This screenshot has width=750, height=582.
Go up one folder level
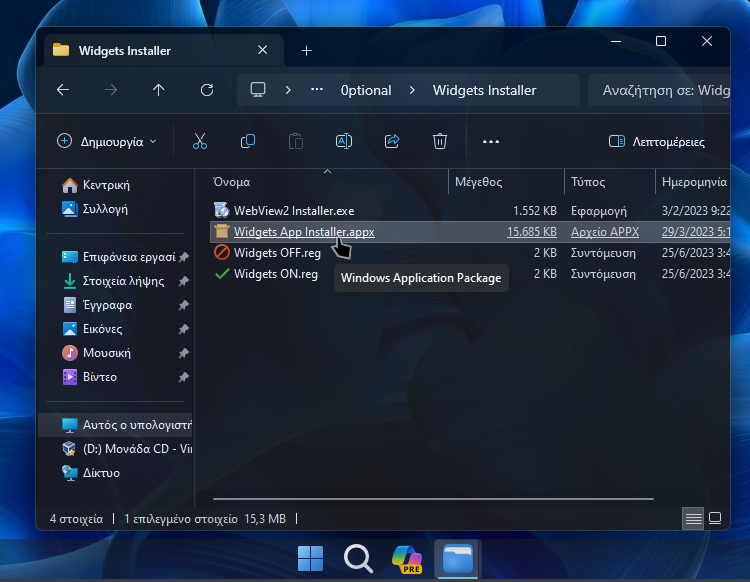[x=158, y=90]
